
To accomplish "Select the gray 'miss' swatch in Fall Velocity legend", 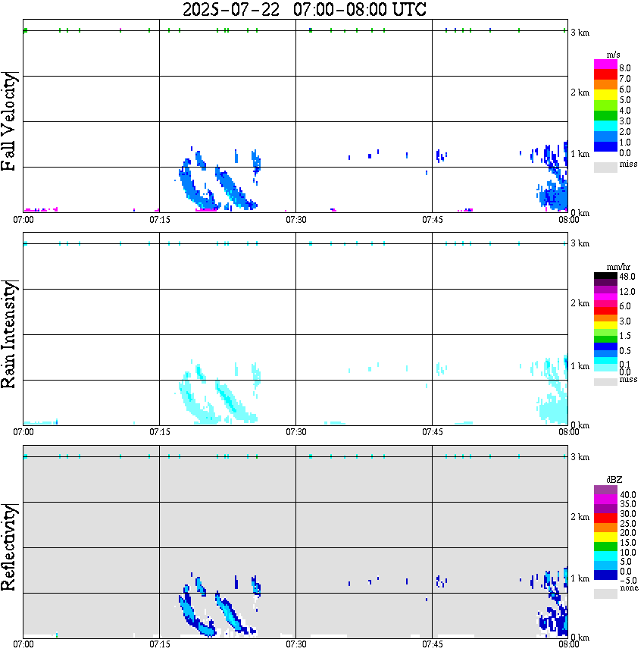I will click(x=605, y=168).
